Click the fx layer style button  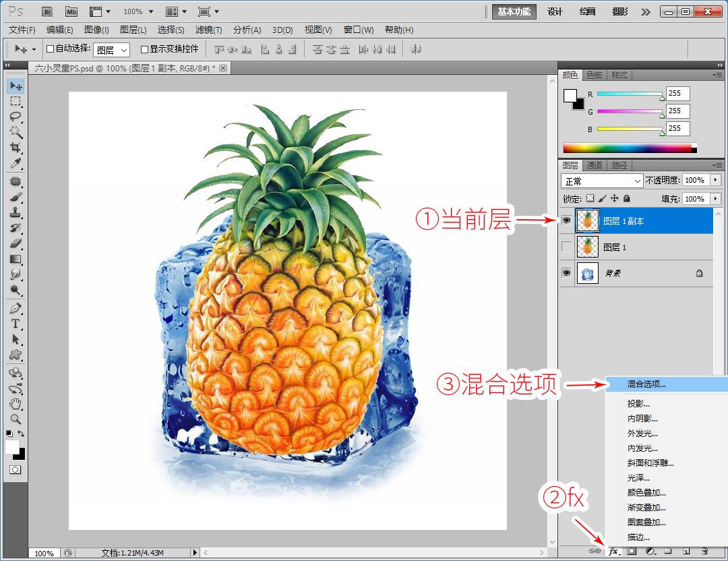(613, 552)
